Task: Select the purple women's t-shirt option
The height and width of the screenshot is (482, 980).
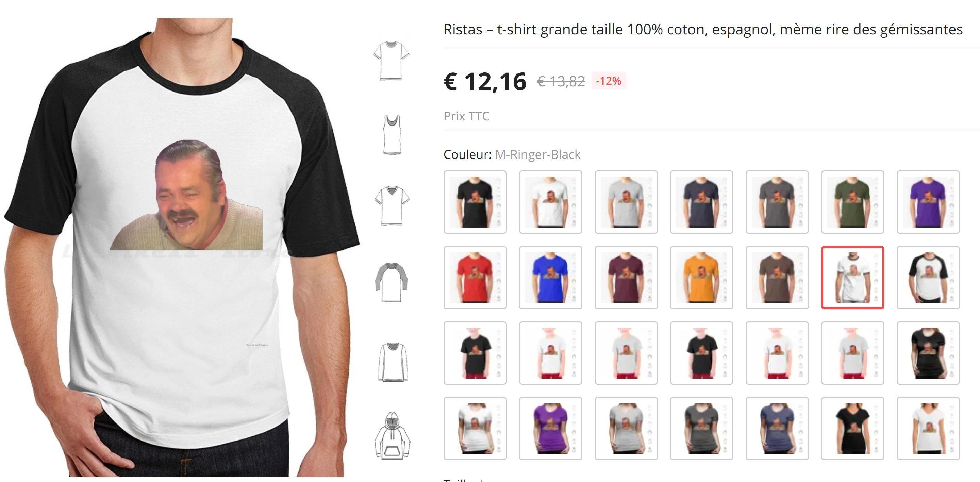Action: coord(550,428)
